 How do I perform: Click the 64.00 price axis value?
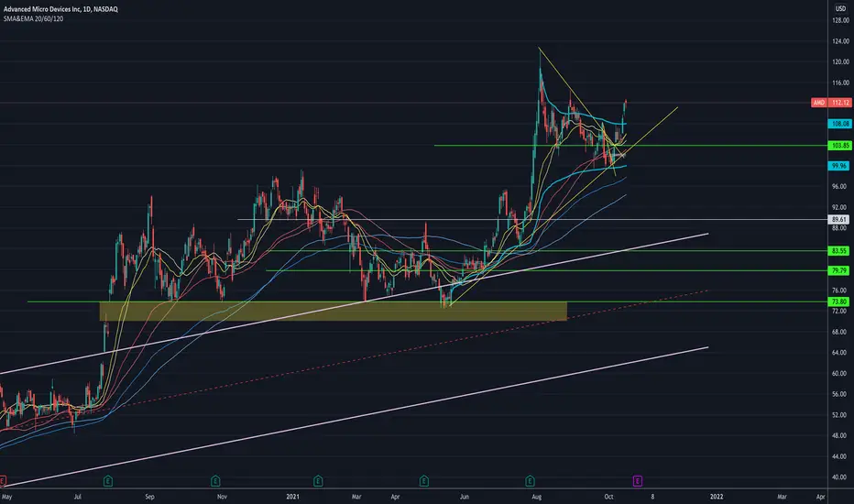coord(840,353)
